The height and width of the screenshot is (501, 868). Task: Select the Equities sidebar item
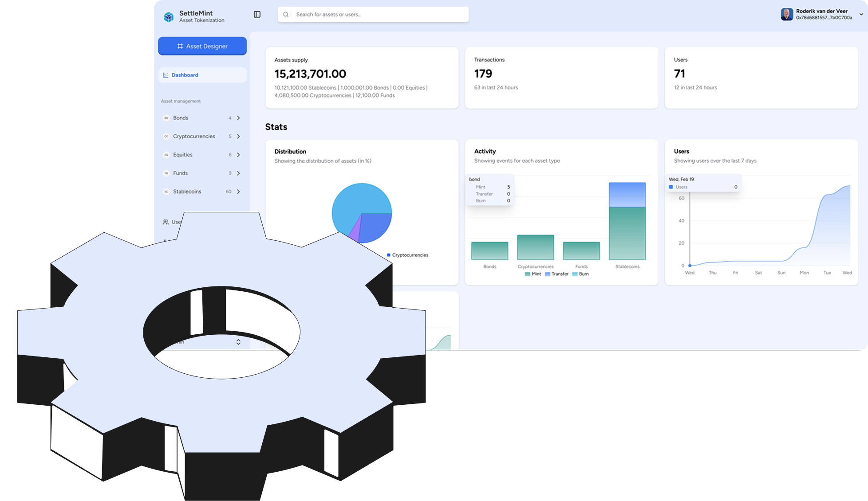pyautogui.click(x=183, y=155)
